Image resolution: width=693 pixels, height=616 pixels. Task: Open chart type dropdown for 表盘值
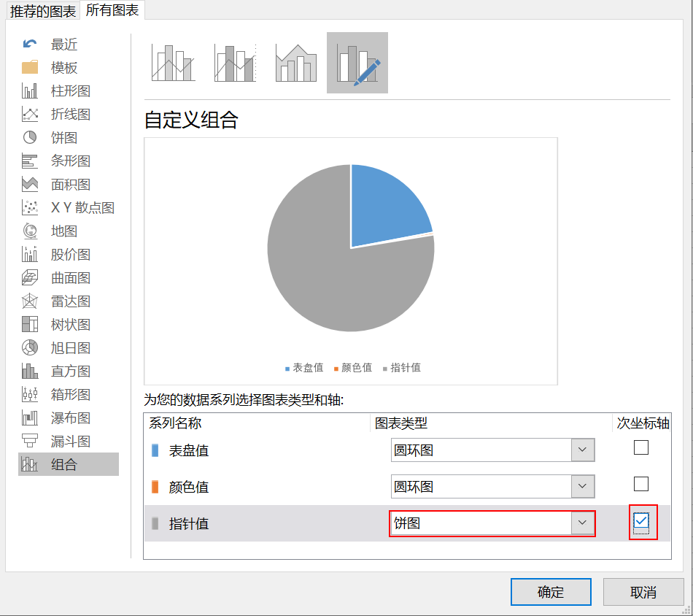click(x=582, y=450)
